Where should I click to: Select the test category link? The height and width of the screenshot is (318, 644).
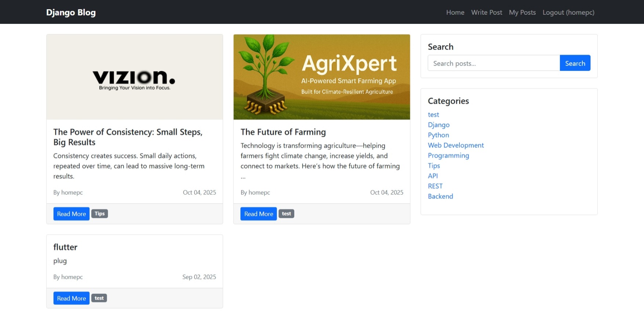pos(433,115)
